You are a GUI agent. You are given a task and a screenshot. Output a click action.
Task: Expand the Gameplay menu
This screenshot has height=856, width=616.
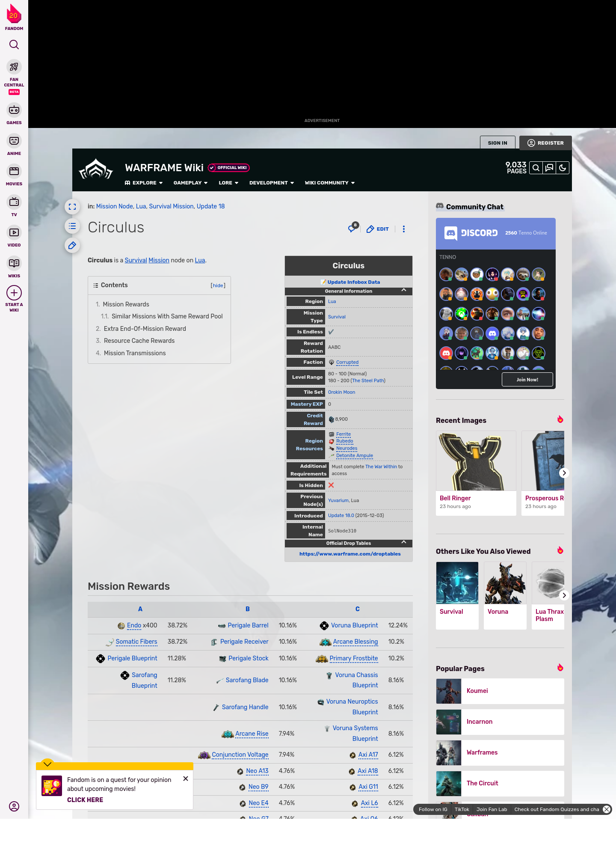point(190,183)
